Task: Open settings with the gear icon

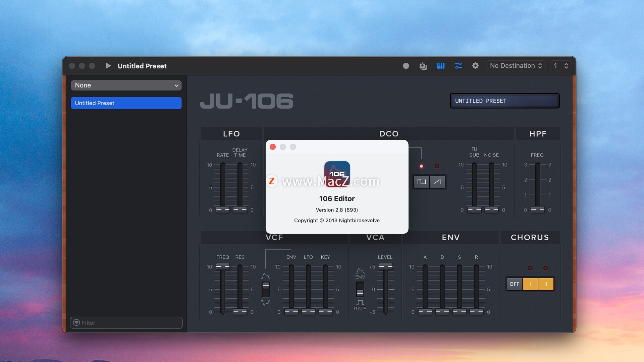Action: point(475,66)
